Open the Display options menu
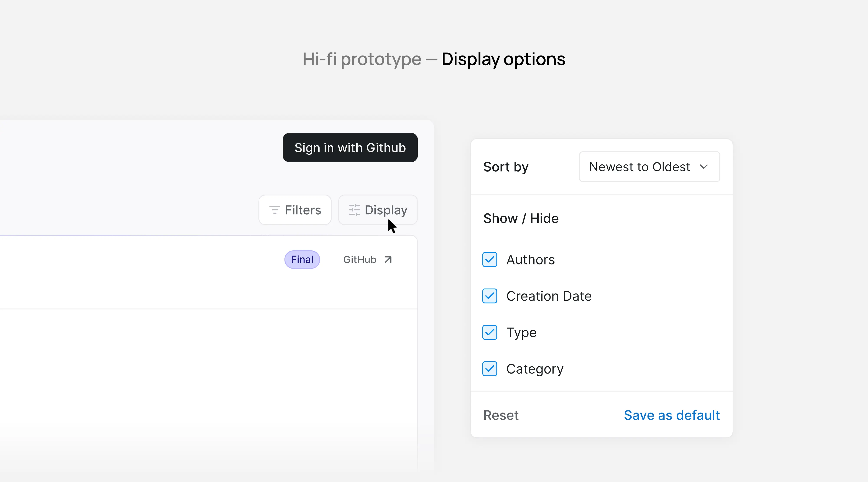Screen dimensions: 868x482 (x=378, y=210)
